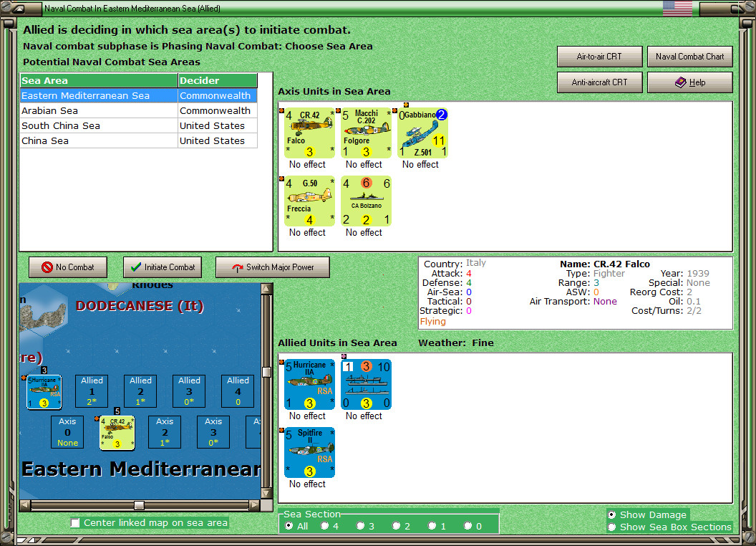Click the CR.42 counter on the map
The image size is (756, 546).
click(x=117, y=433)
